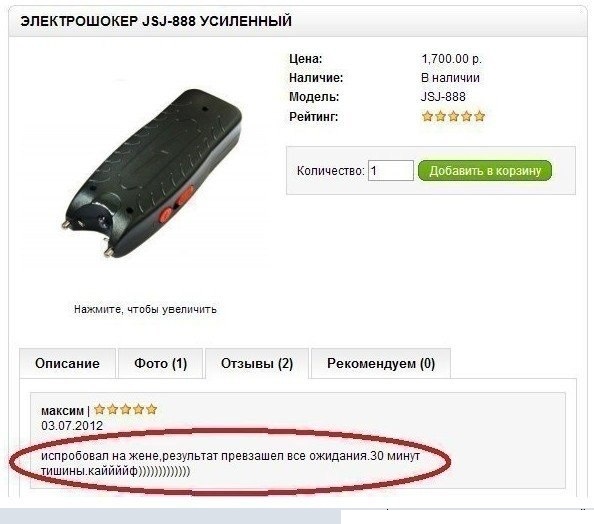Screen dimensions: 594x524
Task: Click the review text about 30 минут тишины
Action: point(230,463)
